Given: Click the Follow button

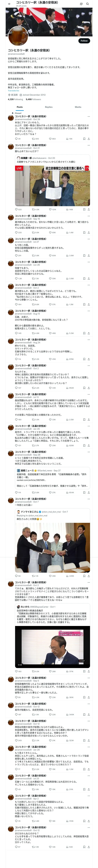Looking at the screenshot, I should point(84,41).
